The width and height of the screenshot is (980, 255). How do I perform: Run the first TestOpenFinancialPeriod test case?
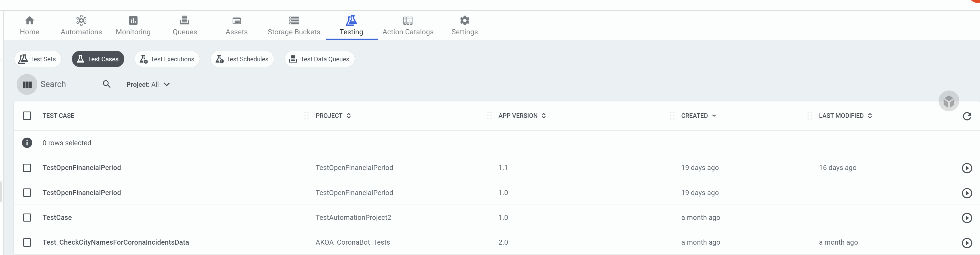point(967,168)
